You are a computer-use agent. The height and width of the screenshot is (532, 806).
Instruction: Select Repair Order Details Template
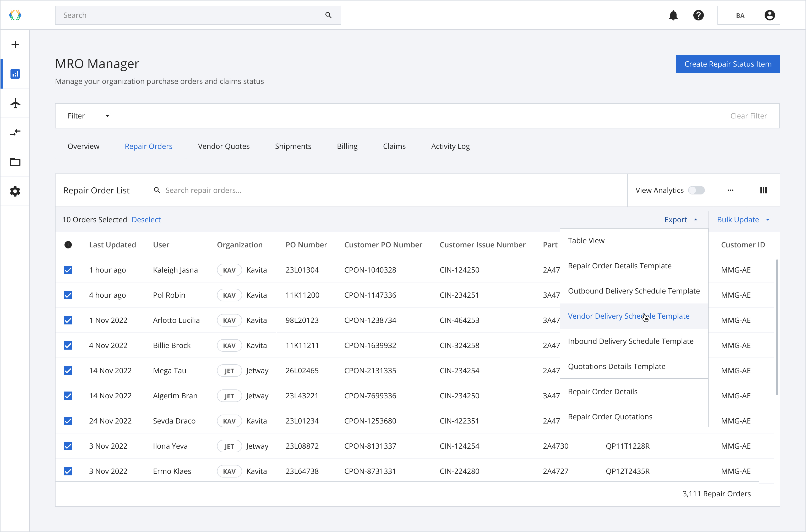tap(634, 266)
